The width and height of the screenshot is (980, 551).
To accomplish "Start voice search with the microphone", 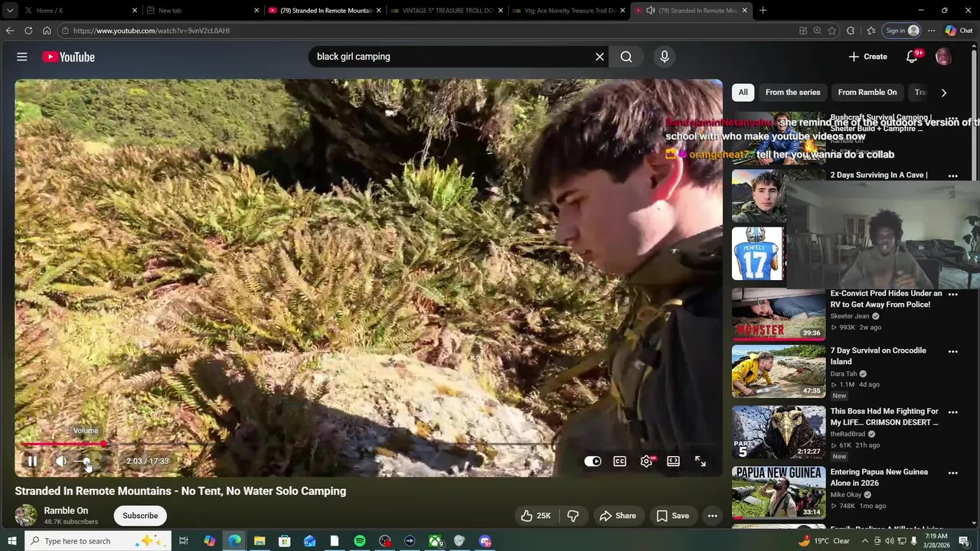I will tap(664, 57).
